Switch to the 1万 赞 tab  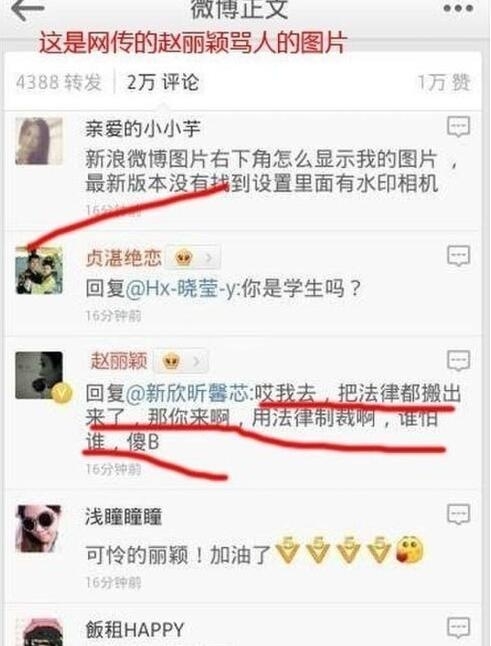click(443, 82)
